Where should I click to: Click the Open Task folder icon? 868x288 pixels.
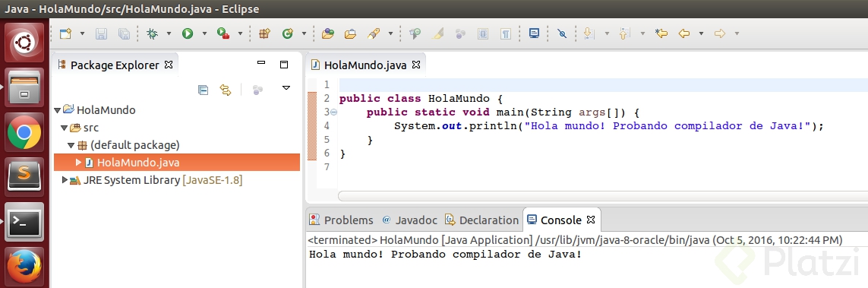[x=350, y=33]
